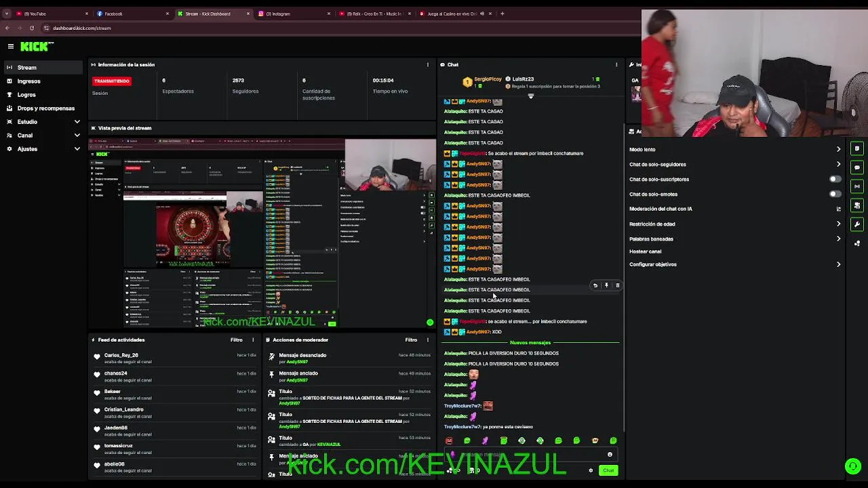Go back in browser history
This screenshot has height=488, width=868.
pos(7,28)
